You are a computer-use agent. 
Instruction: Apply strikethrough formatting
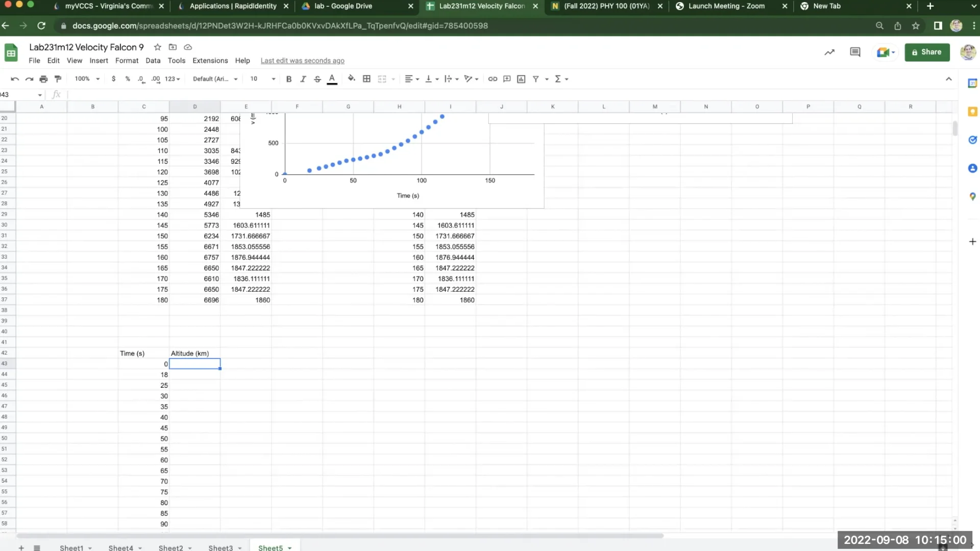(x=317, y=79)
